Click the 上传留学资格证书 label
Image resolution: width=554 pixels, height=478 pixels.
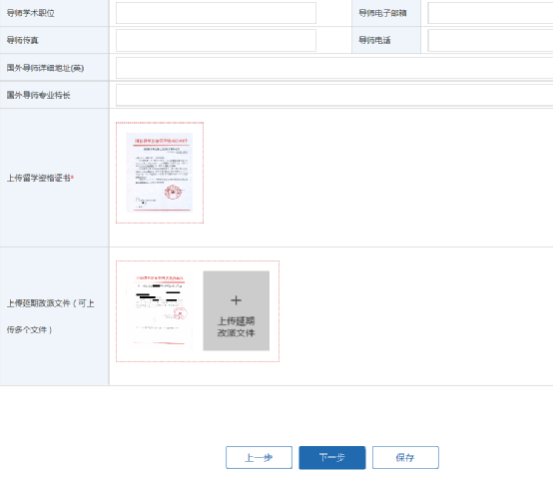pyautogui.click(x=40, y=178)
